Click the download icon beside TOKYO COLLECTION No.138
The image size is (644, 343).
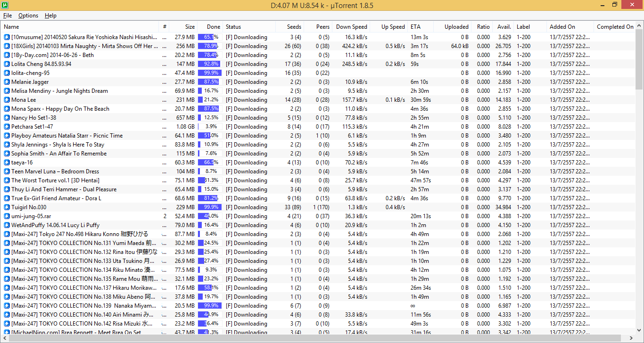(7, 297)
